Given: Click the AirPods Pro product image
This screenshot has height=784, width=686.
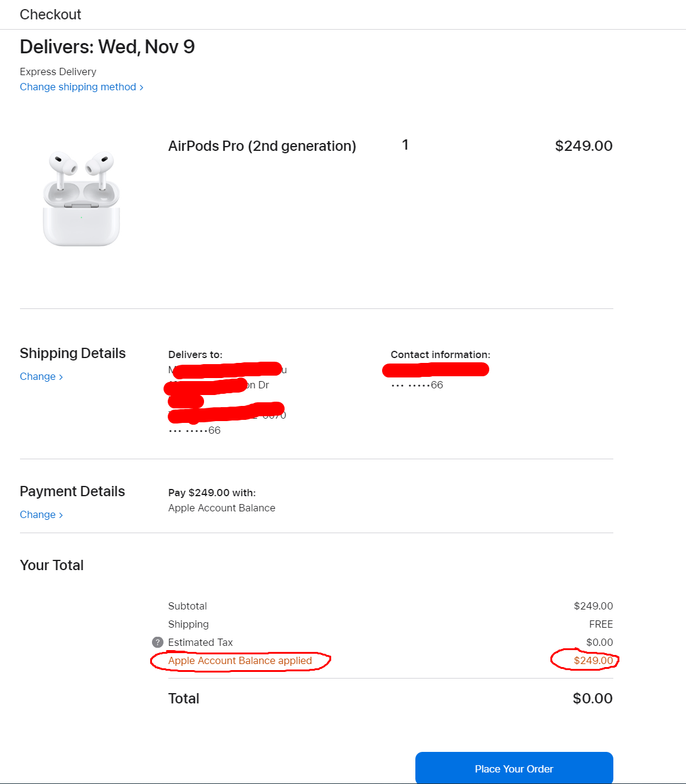Looking at the screenshot, I should [x=81, y=197].
